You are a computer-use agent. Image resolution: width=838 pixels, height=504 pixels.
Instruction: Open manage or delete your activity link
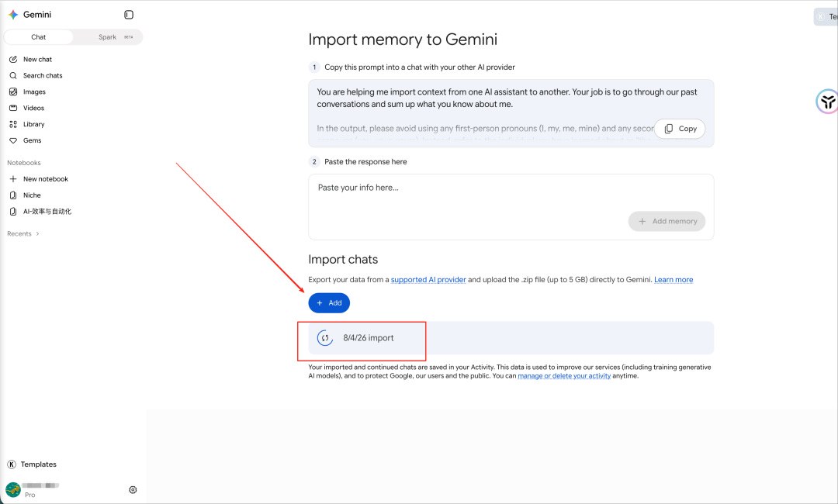point(564,376)
